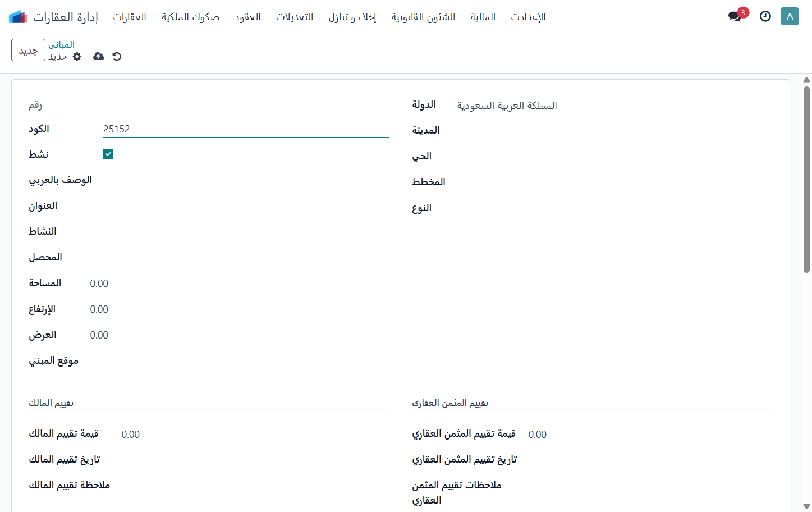
Task: Click the الإرتفاع value field
Action: point(99,309)
